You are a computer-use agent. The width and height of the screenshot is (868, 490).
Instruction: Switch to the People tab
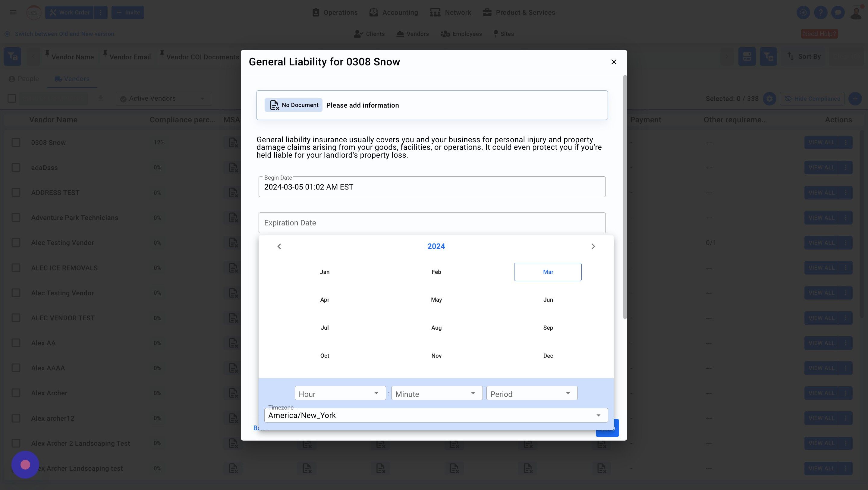pos(24,79)
